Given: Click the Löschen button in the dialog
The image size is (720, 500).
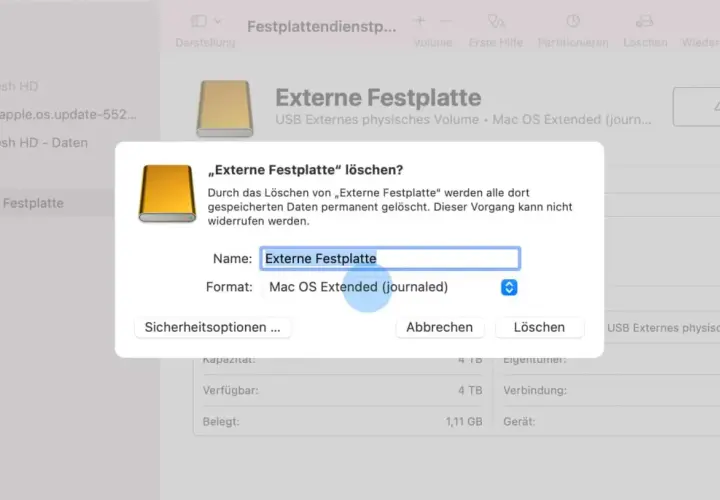Looking at the screenshot, I should click(x=539, y=327).
